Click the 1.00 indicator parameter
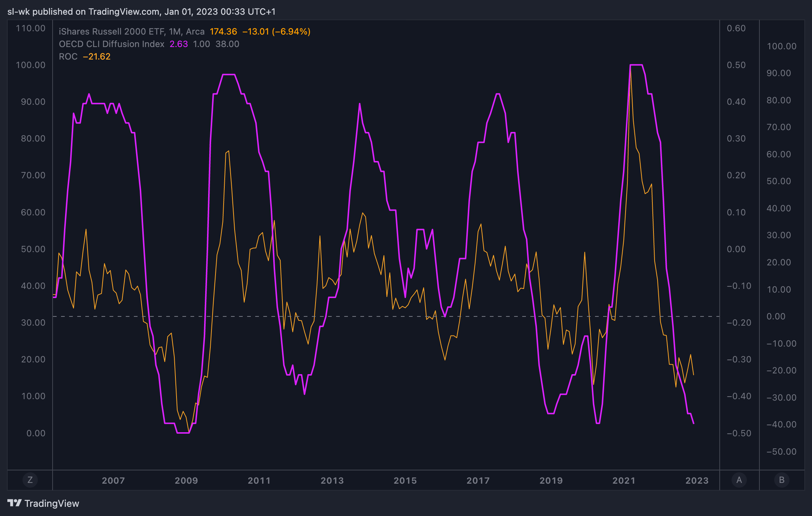The image size is (812, 516). coord(202,44)
